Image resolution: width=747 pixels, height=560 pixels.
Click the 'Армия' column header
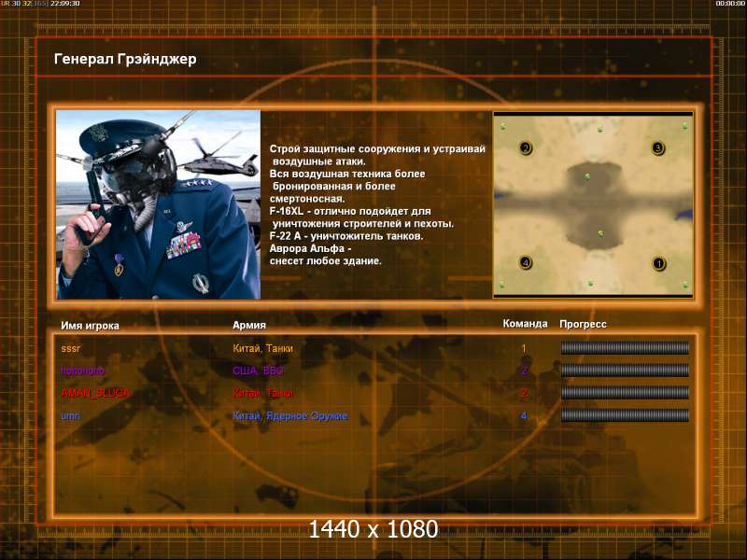pos(249,325)
